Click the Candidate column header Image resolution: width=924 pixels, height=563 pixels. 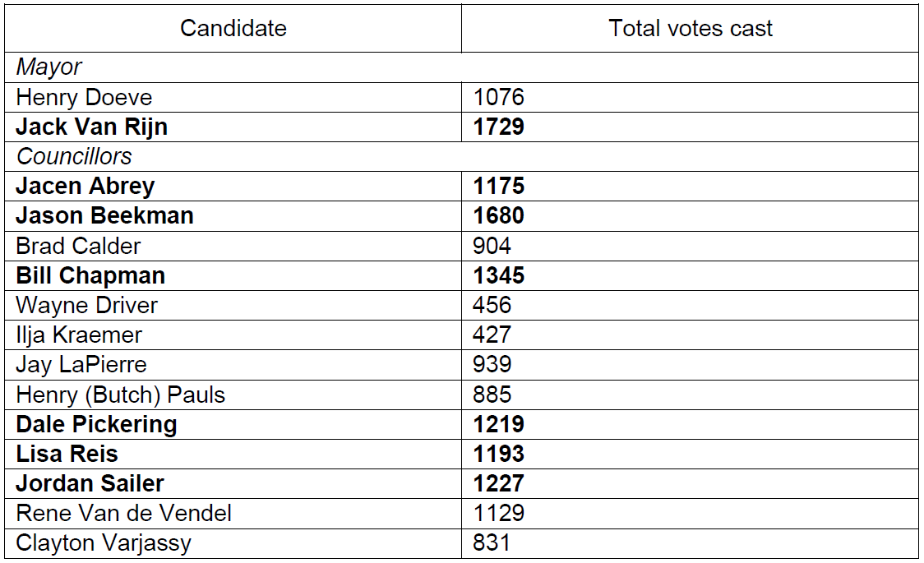click(233, 29)
